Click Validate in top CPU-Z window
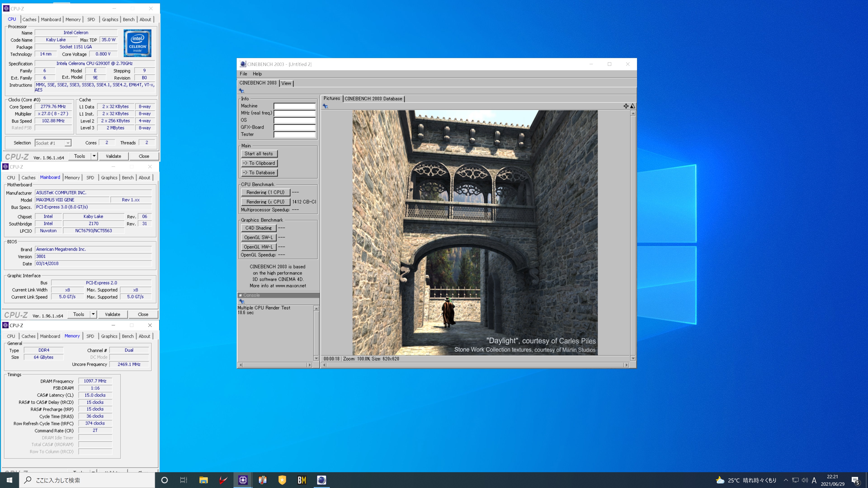 (113, 156)
